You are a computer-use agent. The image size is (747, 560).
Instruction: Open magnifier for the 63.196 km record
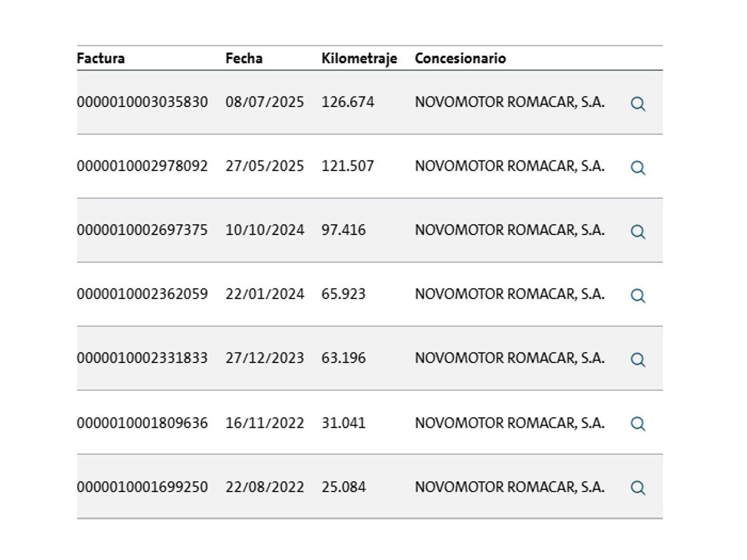pos(638,360)
